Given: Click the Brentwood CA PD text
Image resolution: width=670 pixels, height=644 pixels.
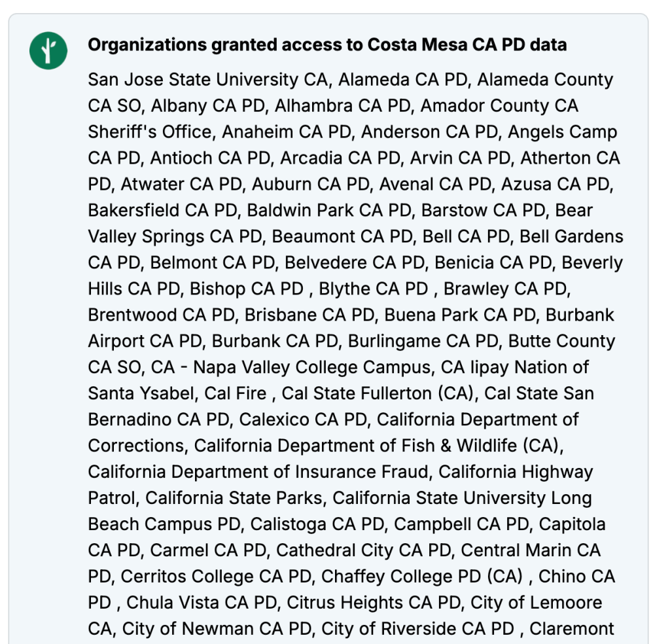Looking at the screenshot, I should coord(160,315).
